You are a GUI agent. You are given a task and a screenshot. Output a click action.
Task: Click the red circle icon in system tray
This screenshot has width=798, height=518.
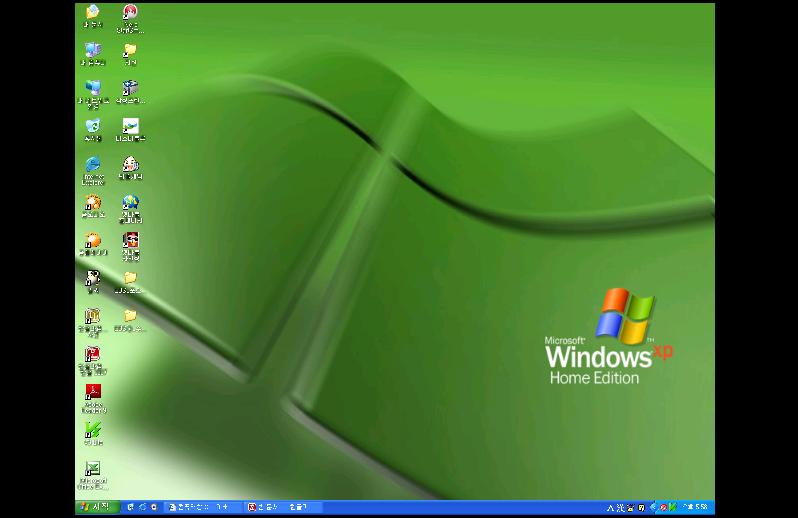(x=664, y=507)
